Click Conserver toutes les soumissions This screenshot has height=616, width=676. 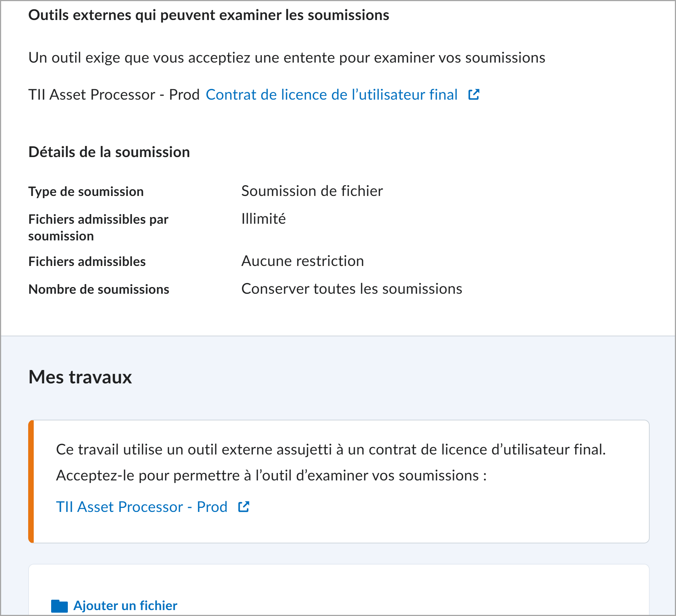[351, 289]
